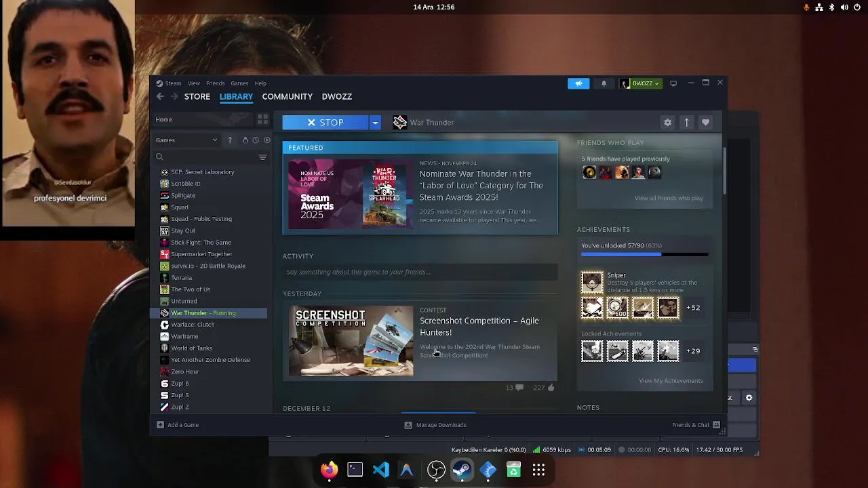Open the DWOZZ profile tab
This screenshot has width=868, height=488.
pyautogui.click(x=337, y=96)
